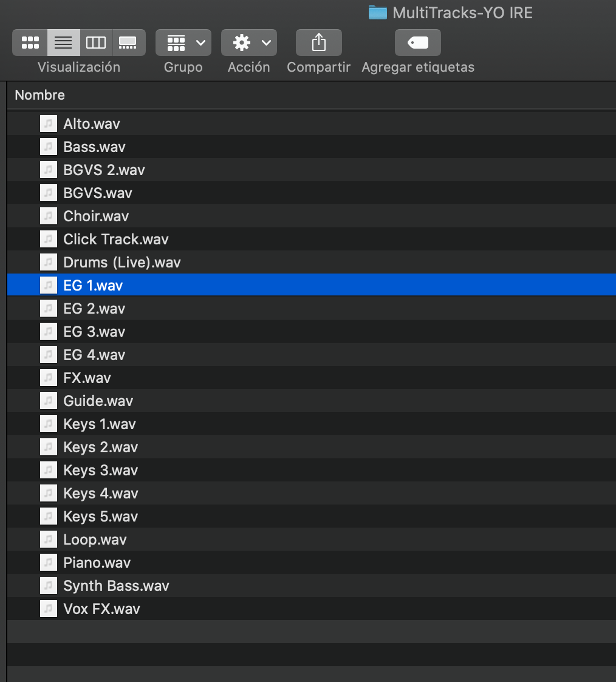The image size is (616, 682).
Task: Click the audio icon of Alto.wav
Action: point(49,123)
